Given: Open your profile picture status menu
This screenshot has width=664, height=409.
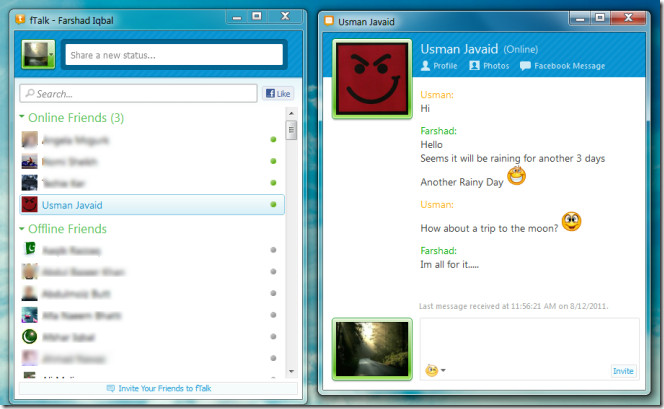Looking at the screenshot, I should [51, 54].
